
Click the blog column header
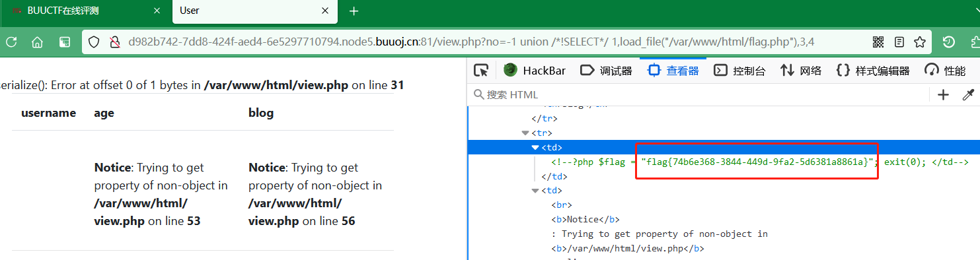261,113
